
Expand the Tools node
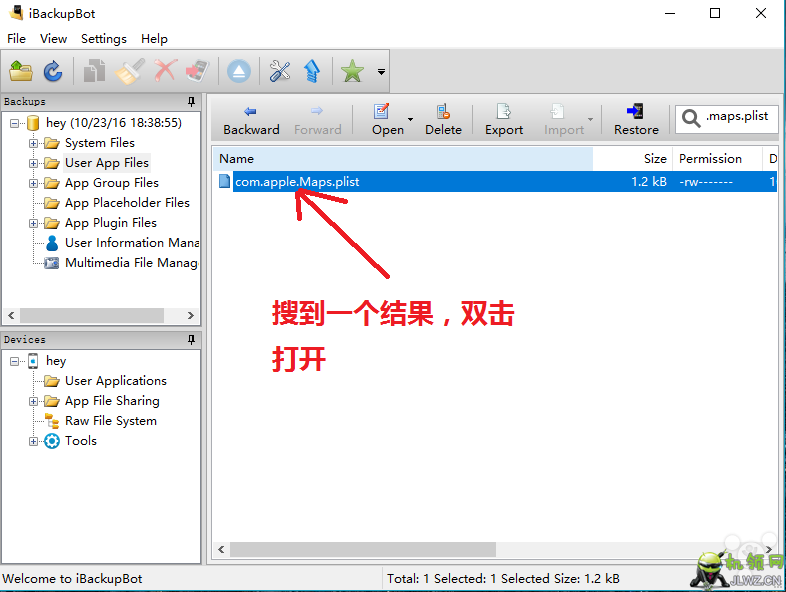click(x=33, y=442)
